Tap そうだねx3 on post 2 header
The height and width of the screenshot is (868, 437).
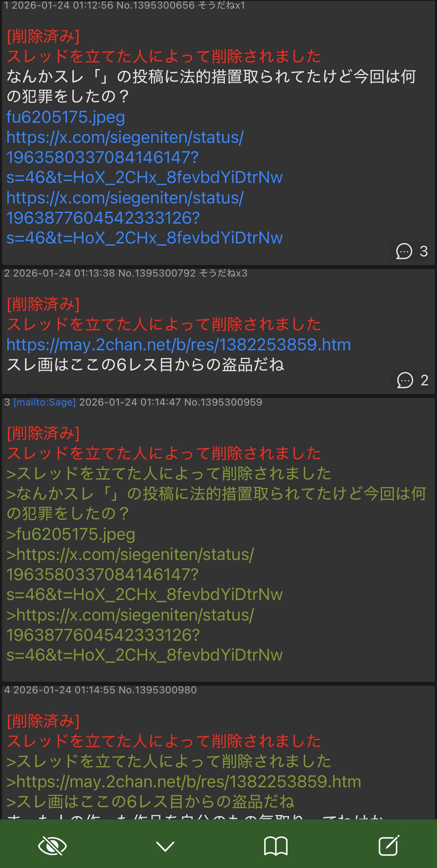(223, 273)
